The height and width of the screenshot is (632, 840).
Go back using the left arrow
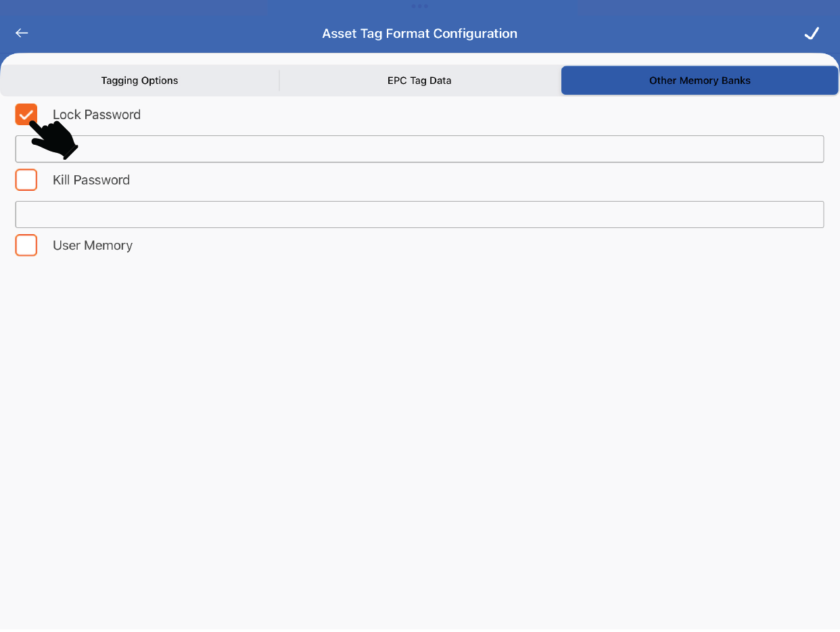pos(22,33)
